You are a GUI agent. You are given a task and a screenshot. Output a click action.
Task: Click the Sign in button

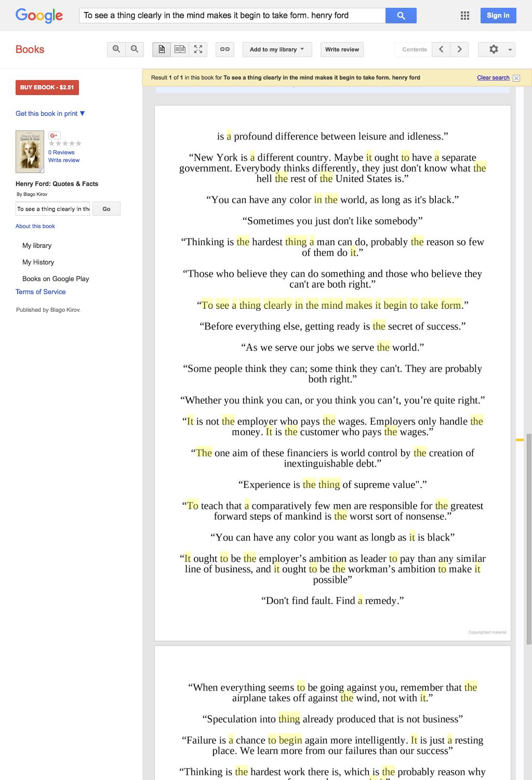click(x=498, y=16)
